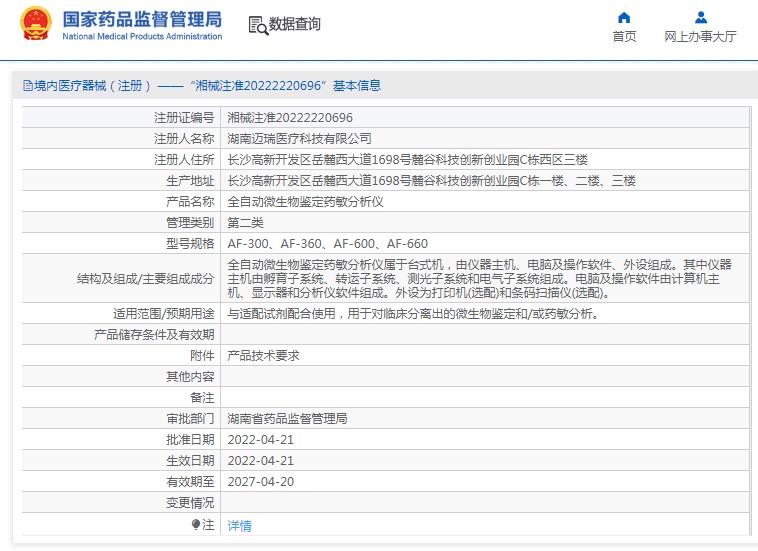This screenshot has height=551, width=758.
Task: Click 产品技术要求 attachment text
Action: click(263, 356)
